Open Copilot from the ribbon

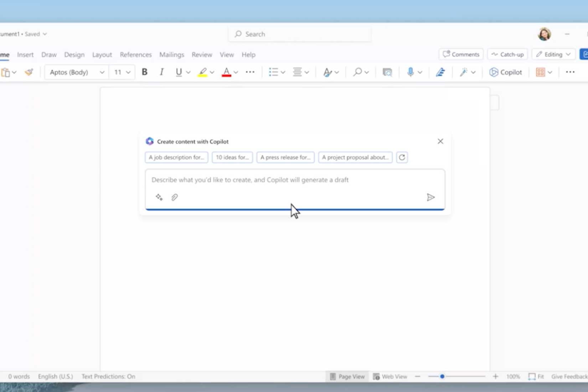(506, 72)
